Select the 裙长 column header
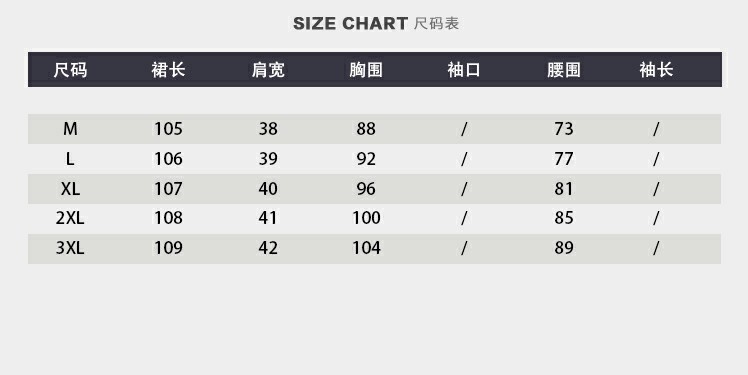The height and width of the screenshot is (375, 748). pyautogui.click(x=168, y=70)
